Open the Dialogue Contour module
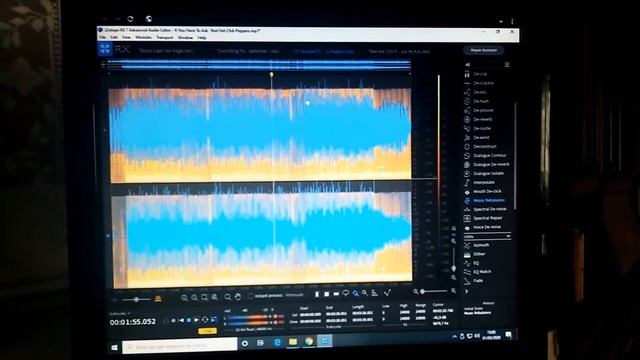 489,156
